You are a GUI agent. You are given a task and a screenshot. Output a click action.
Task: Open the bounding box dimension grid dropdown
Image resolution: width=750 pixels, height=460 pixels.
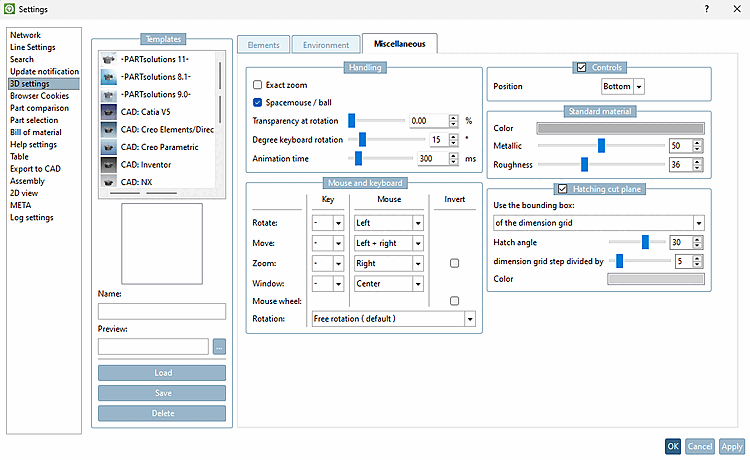click(x=598, y=223)
